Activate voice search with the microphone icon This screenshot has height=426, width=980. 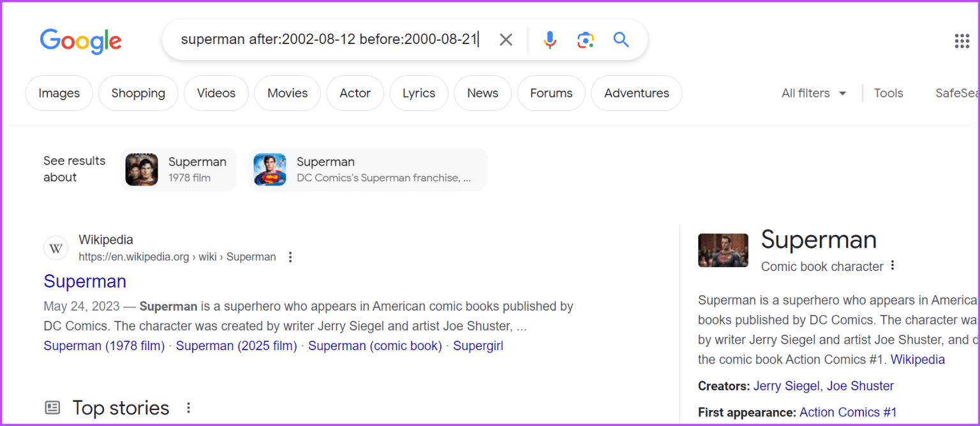click(549, 40)
